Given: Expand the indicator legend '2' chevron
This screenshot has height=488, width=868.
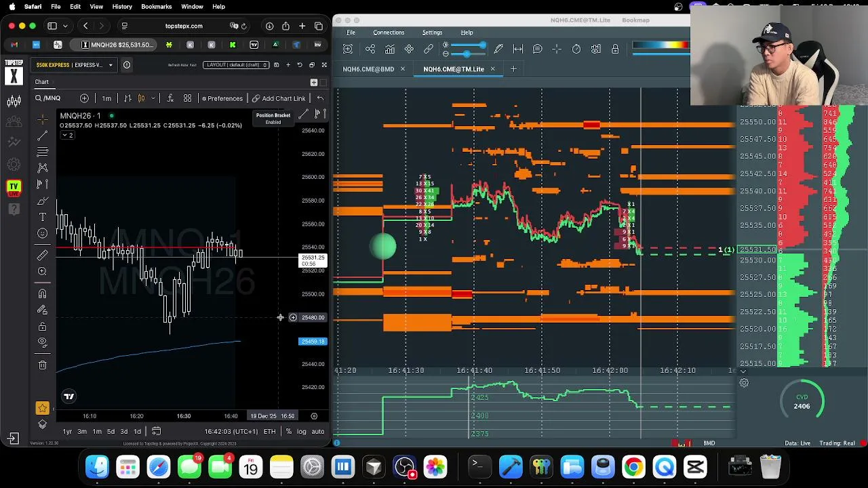Looking at the screenshot, I should [x=67, y=135].
